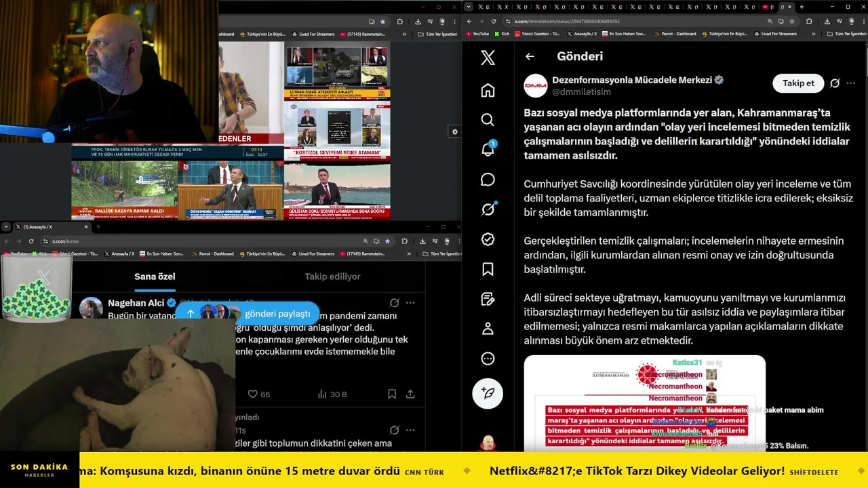Switch to the YouTube tab in right window
The image size is (868, 488).
pyautogui.click(x=768, y=7)
